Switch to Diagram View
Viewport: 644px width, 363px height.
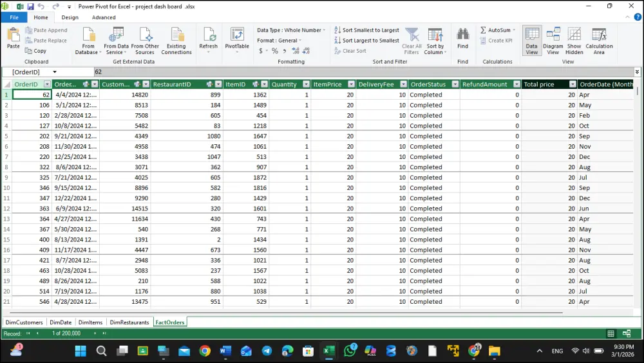(x=553, y=41)
